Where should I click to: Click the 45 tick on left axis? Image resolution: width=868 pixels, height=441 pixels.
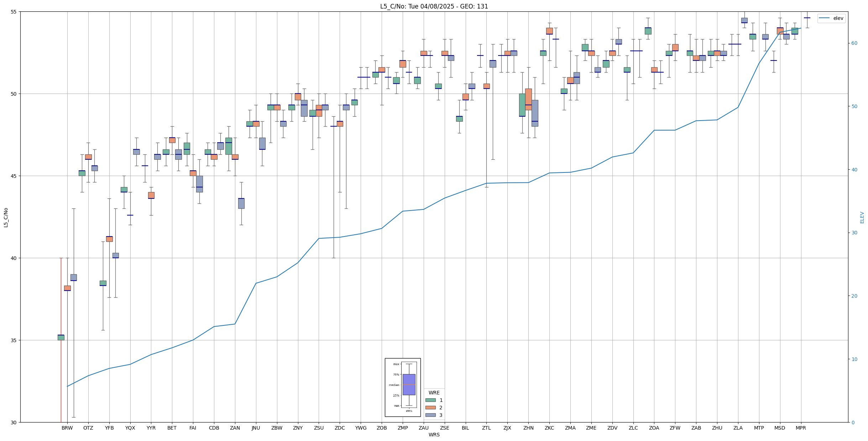click(14, 176)
